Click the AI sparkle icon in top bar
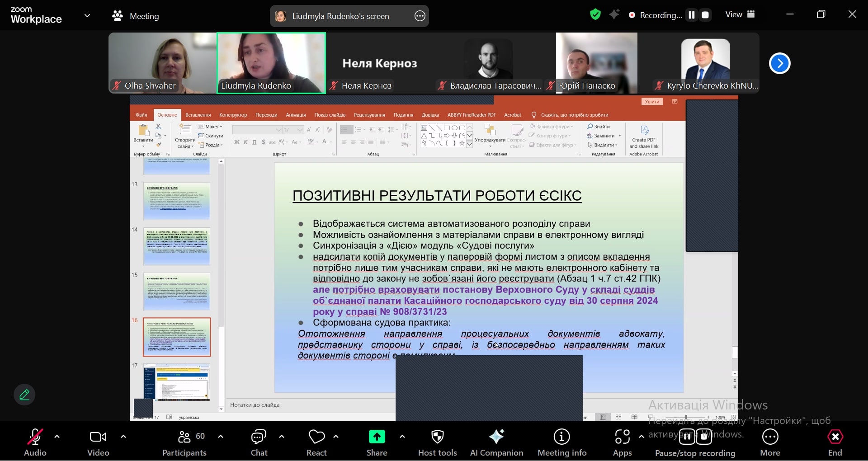The width and height of the screenshot is (868, 461). [614, 15]
